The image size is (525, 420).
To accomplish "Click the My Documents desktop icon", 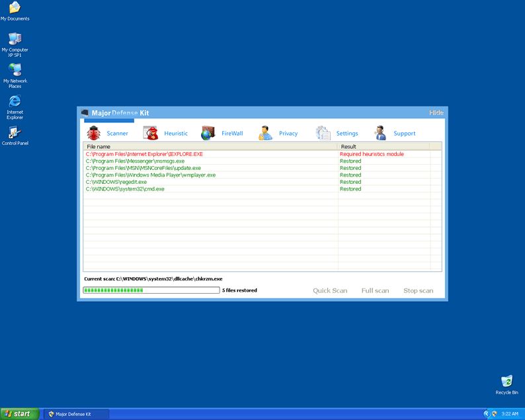I will click(15, 8).
